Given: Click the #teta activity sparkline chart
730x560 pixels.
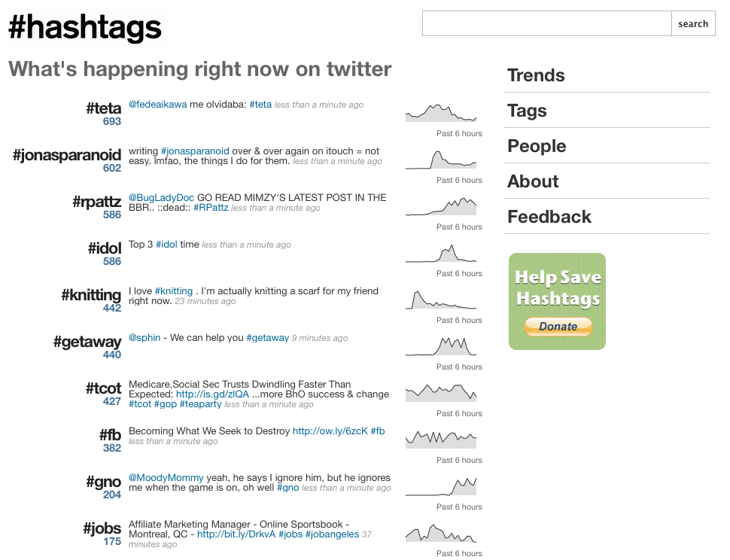Looking at the screenshot, I should pyautogui.click(x=441, y=112).
